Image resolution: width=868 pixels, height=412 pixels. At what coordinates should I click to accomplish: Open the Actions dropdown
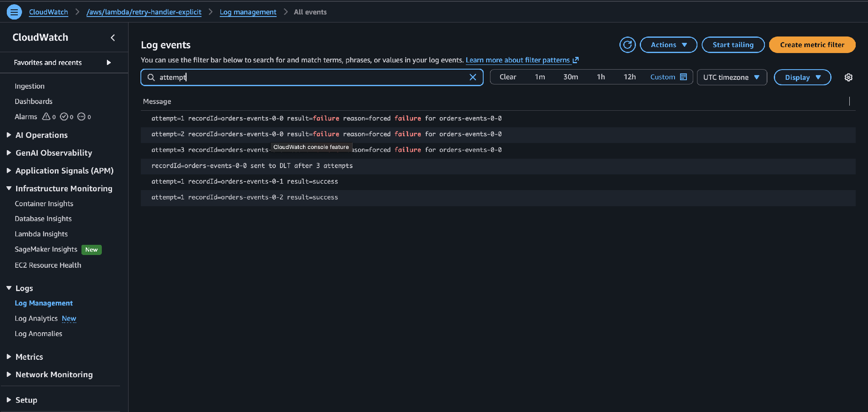[668, 45]
